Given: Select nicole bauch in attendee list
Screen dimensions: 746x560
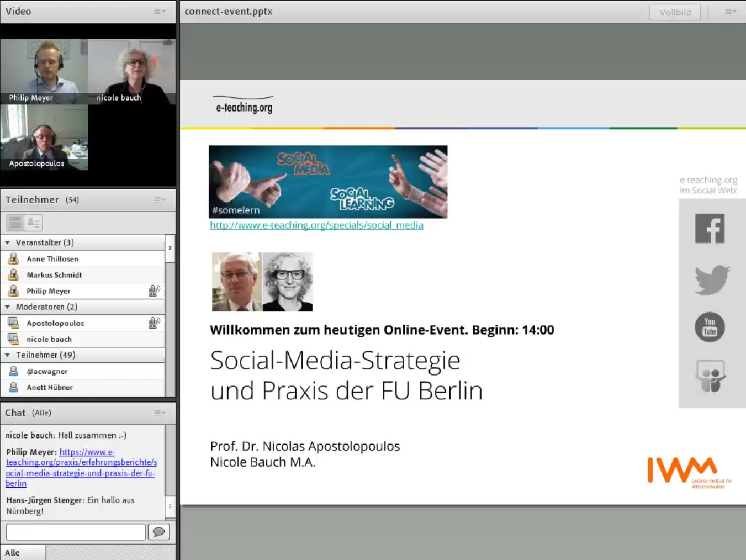Looking at the screenshot, I should coord(83,339).
